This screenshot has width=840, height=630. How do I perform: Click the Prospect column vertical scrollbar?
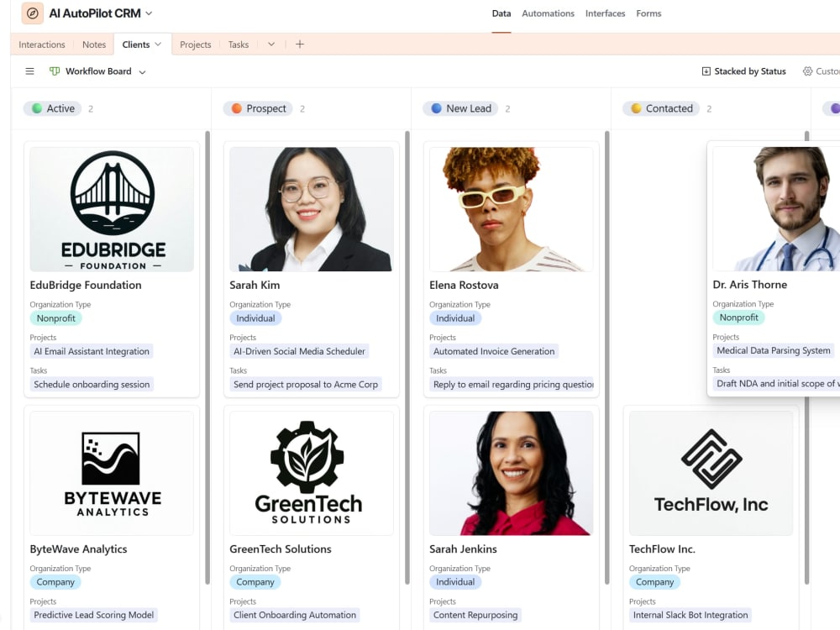tap(407, 357)
